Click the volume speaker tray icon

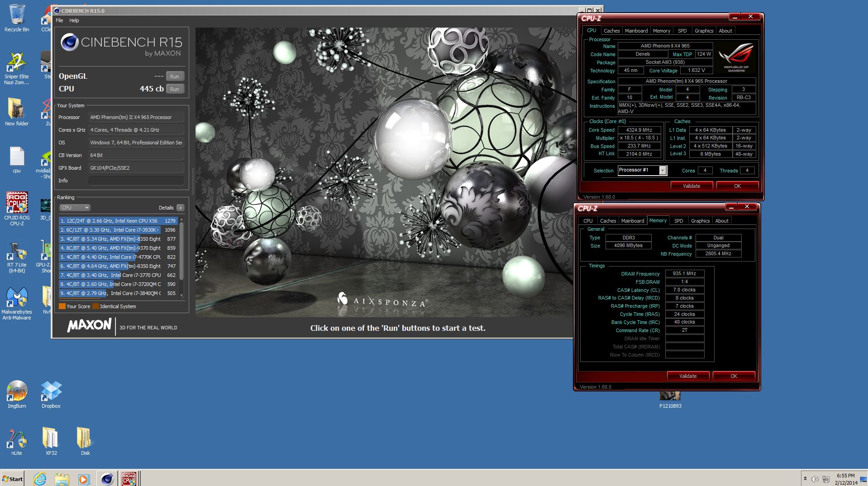click(815, 479)
